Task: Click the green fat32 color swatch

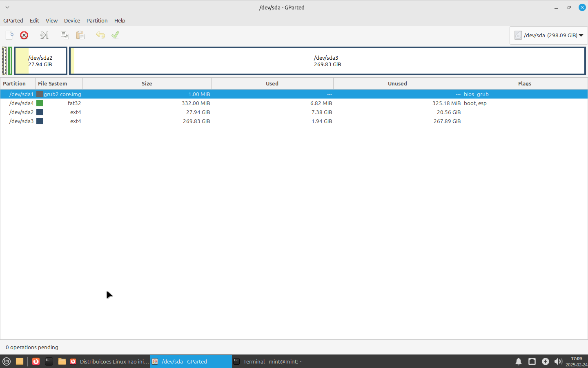Action: (x=40, y=103)
